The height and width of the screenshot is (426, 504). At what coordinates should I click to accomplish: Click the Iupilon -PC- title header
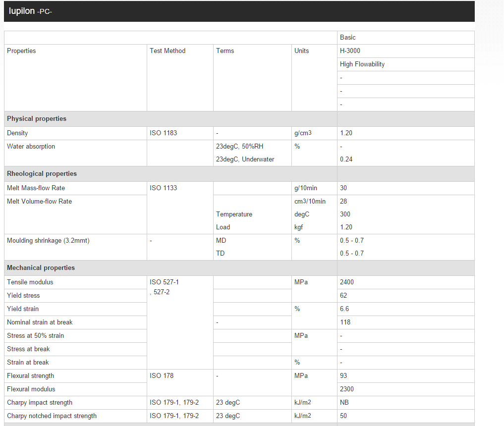coord(31,11)
